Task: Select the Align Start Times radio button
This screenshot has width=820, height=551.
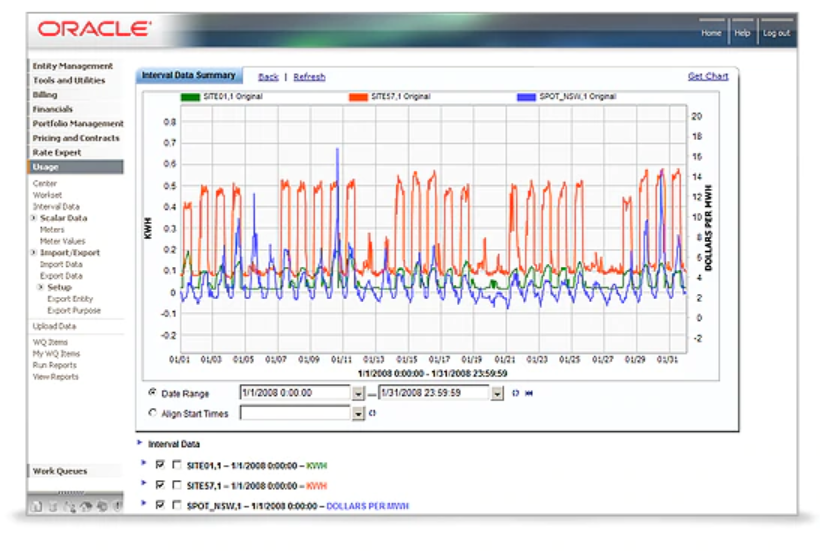Action: click(153, 412)
